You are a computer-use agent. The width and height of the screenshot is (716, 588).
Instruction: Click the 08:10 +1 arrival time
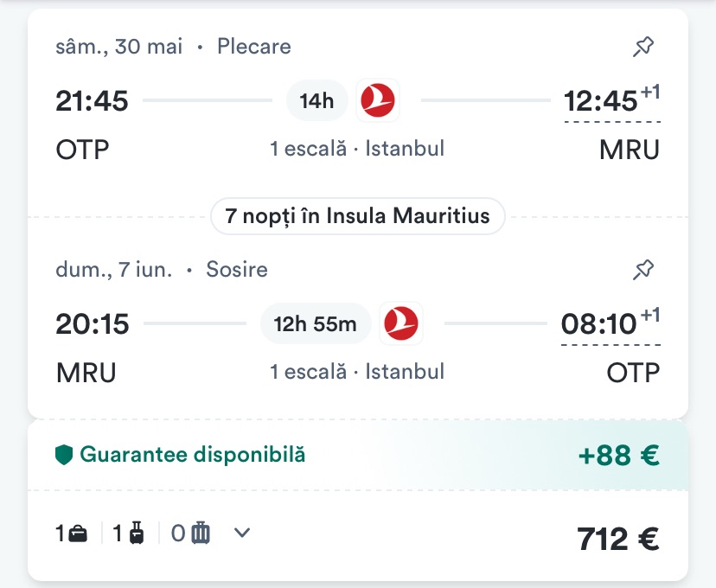pyautogui.click(x=600, y=324)
